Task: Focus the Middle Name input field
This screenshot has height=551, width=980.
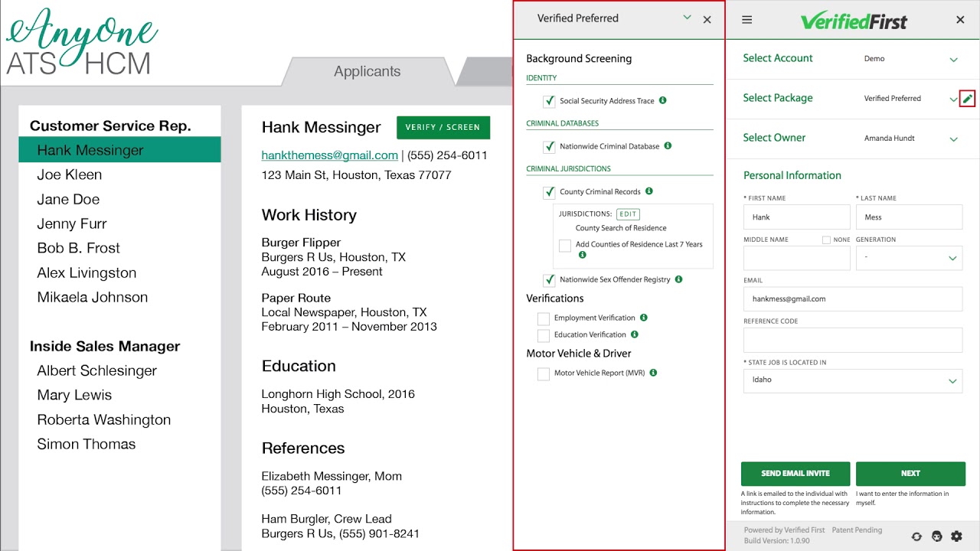Action: (797, 258)
